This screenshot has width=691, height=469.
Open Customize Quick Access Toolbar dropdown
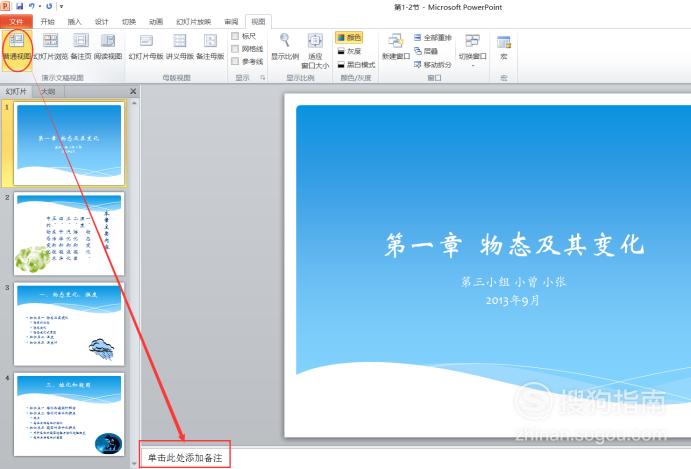point(61,6)
